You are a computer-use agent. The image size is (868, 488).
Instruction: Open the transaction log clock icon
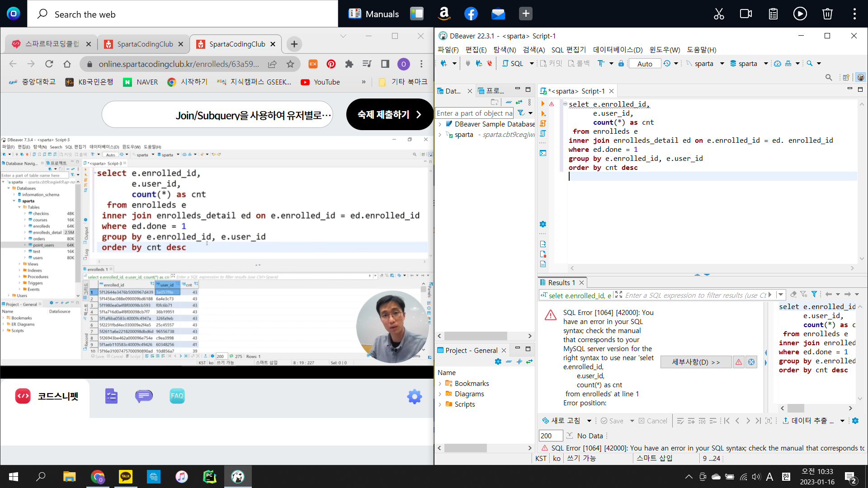pyautogui.click(x=667, y=64)
